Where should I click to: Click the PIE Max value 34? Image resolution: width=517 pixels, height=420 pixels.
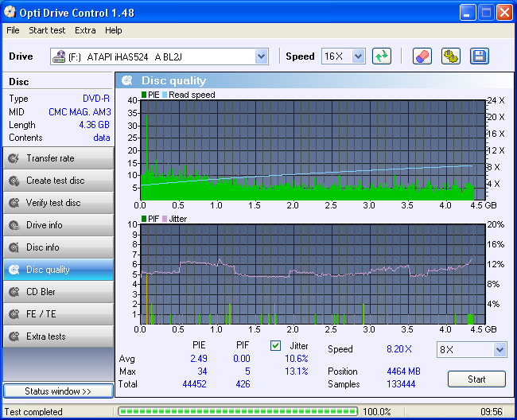[x=202, y=371]
